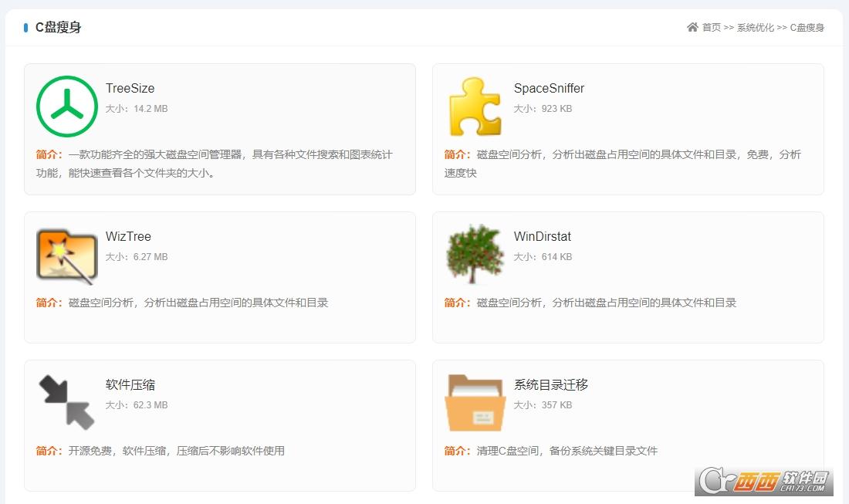
Task: Click the WizTree size text 6.27 MB
Action: [137, 257]
